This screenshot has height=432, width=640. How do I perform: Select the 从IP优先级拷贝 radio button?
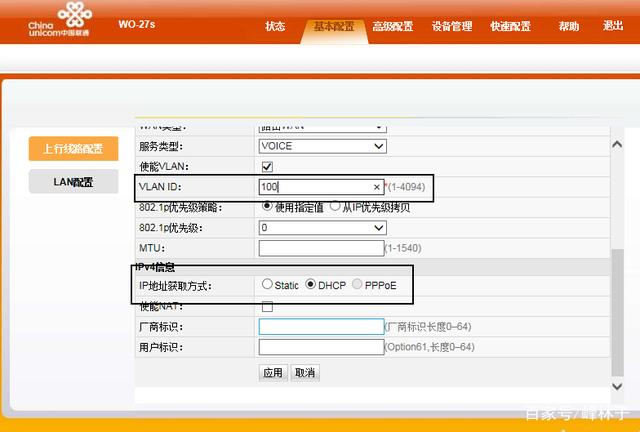(335, 206)
